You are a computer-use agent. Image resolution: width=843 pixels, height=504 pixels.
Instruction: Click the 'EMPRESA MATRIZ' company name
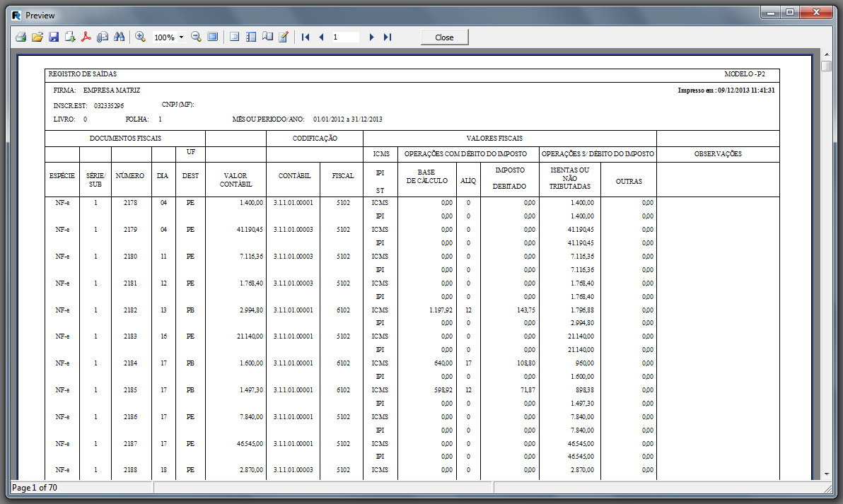[x=112, y=90]
